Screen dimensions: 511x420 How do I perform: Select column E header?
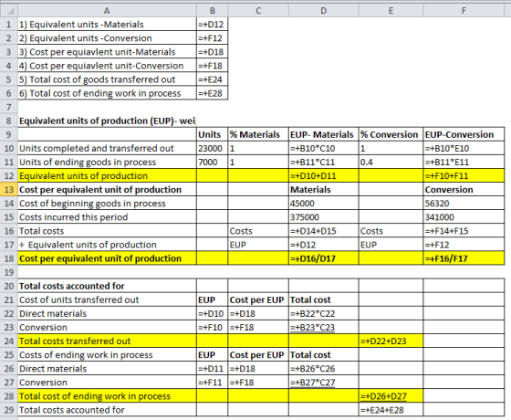[391, 11]
